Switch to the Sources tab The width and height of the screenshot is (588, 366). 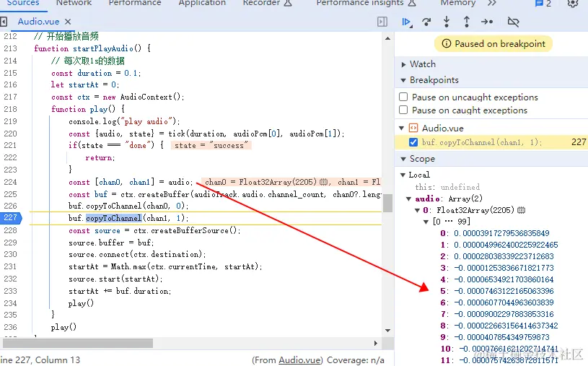pyautogui.click(x=23, y=3)
